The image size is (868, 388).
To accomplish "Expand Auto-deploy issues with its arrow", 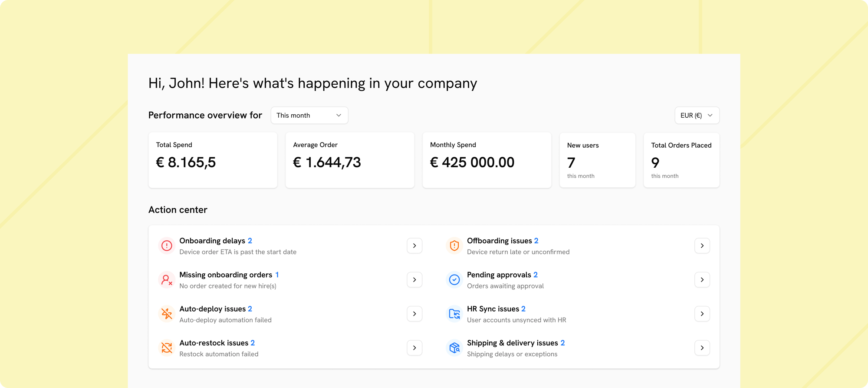I will click(x=414, y=314).
